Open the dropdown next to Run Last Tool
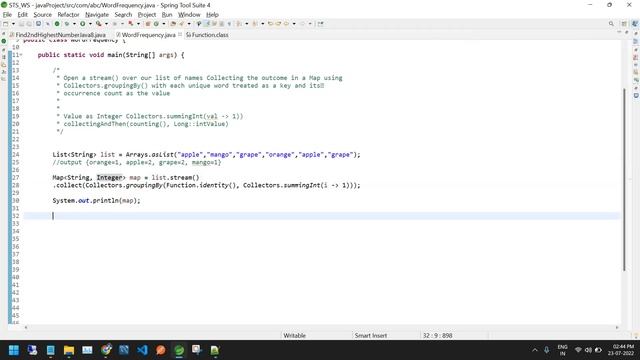This screenshot has width=640, height=360. pyautogui.click(x=106, y=24)
